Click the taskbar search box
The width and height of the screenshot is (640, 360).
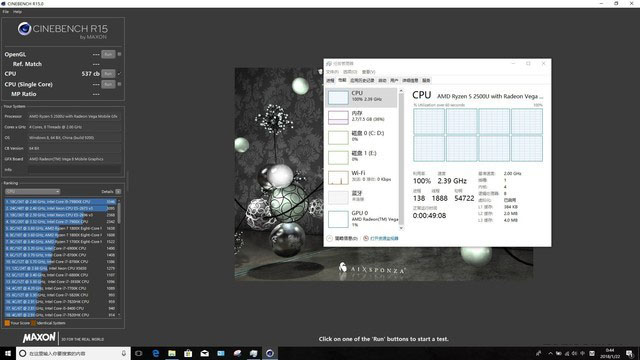point(73,353)
